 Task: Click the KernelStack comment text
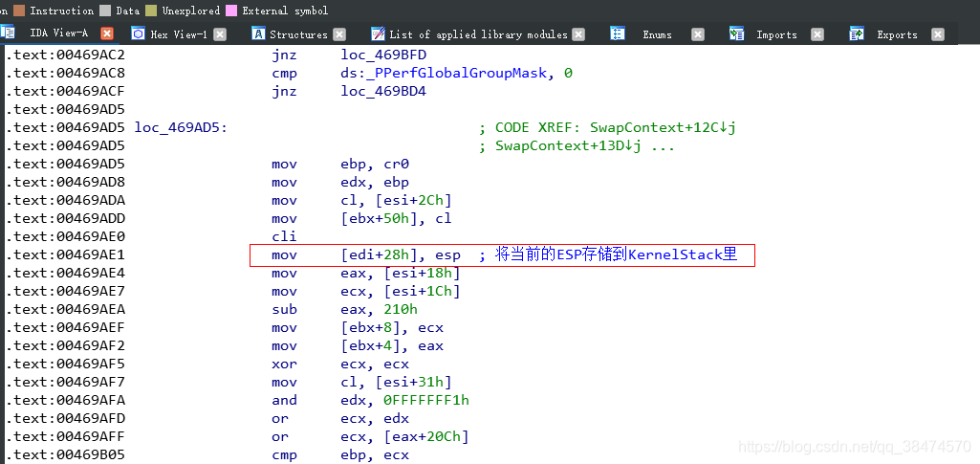(x=617, y=254)
